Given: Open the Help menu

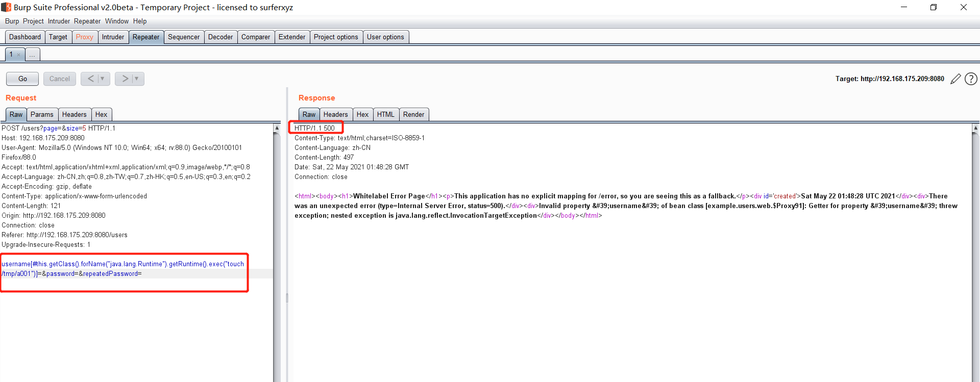Looking at the screenshot, I should coord(140,21).
